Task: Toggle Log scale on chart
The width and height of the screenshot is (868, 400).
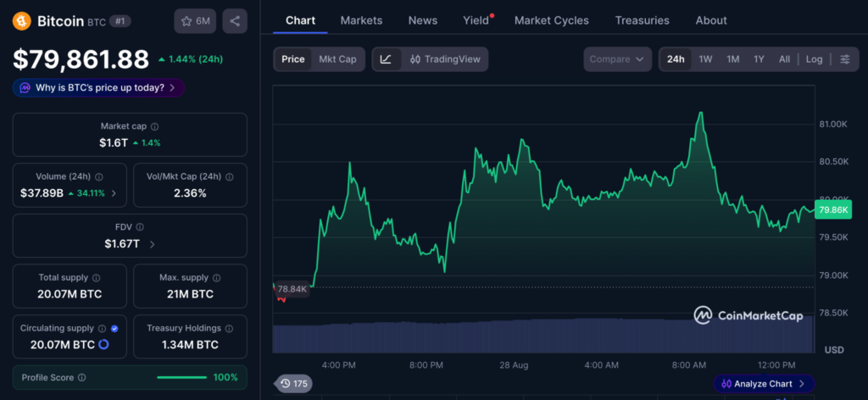Action: pos(814,59)
